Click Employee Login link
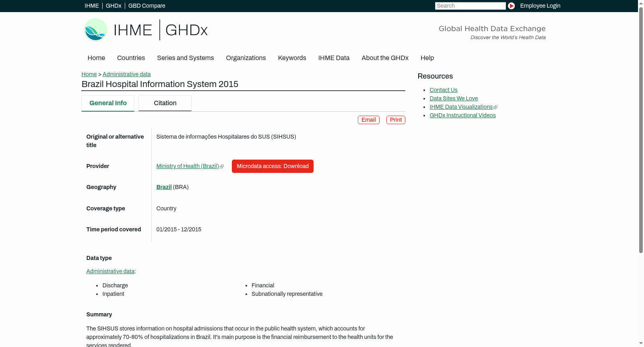Viewport: 644px width, 347px height. [x=540, y=6]
